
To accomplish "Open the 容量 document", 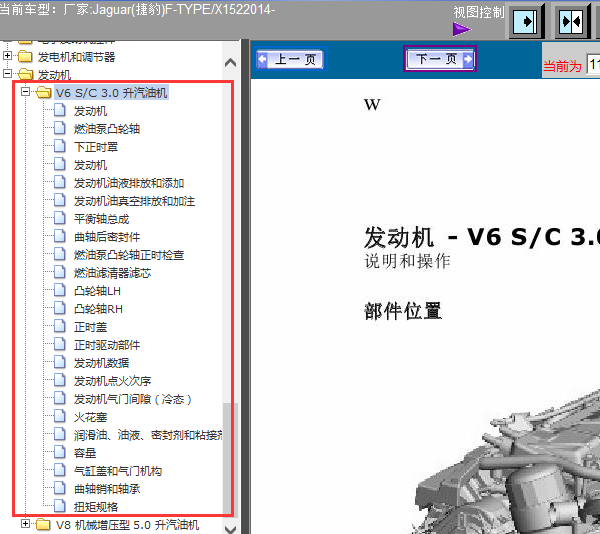I will click(85, 453).
